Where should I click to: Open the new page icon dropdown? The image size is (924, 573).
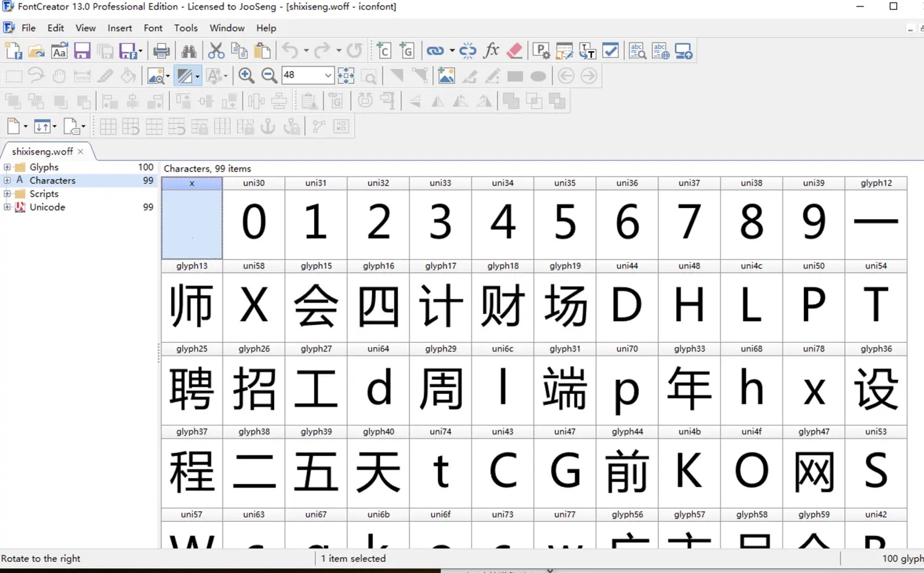click(25, 126)
